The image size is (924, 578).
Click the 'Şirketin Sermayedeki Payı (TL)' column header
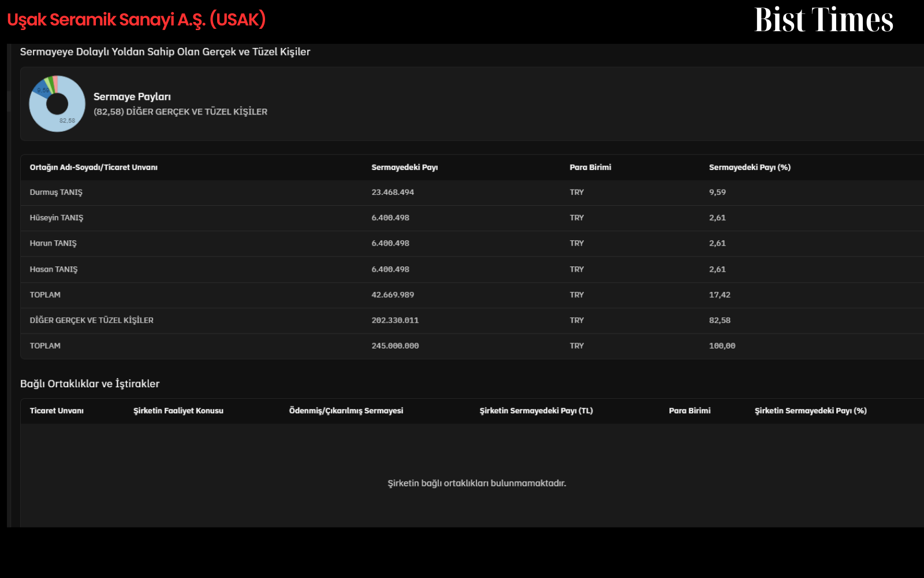pos(536,411)
